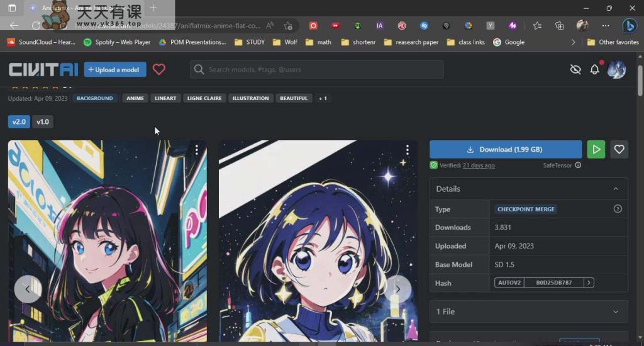Click the IA extension icon
Screen dimensions: 644x346
click(379, 25)
